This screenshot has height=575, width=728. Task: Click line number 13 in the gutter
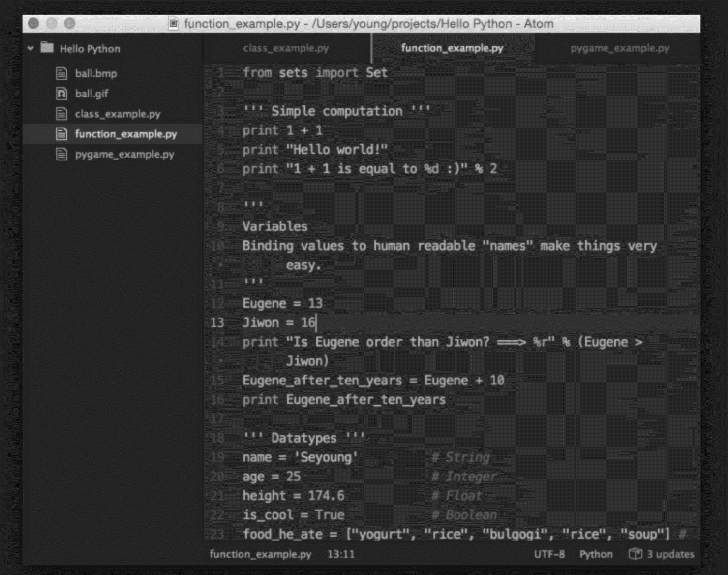(217, 322)
